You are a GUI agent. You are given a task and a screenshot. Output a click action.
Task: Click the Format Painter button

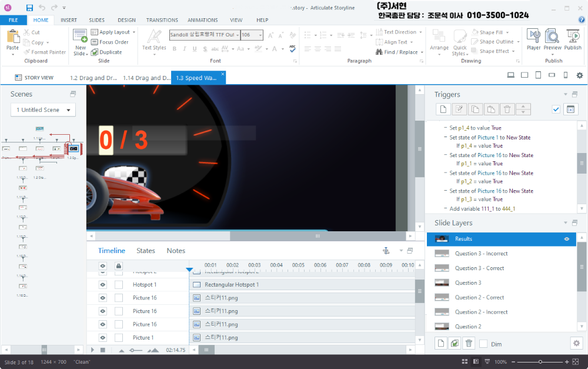pyautogui.click(x=45, y=52)
